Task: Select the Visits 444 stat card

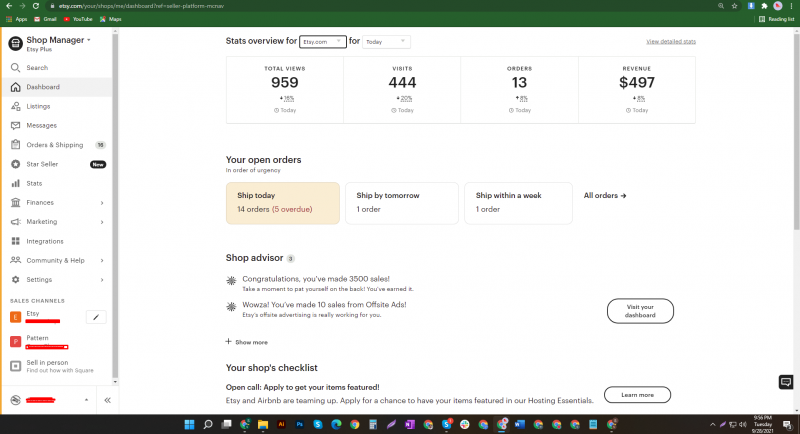Action: pyautogui.click(x=402, y=90)
